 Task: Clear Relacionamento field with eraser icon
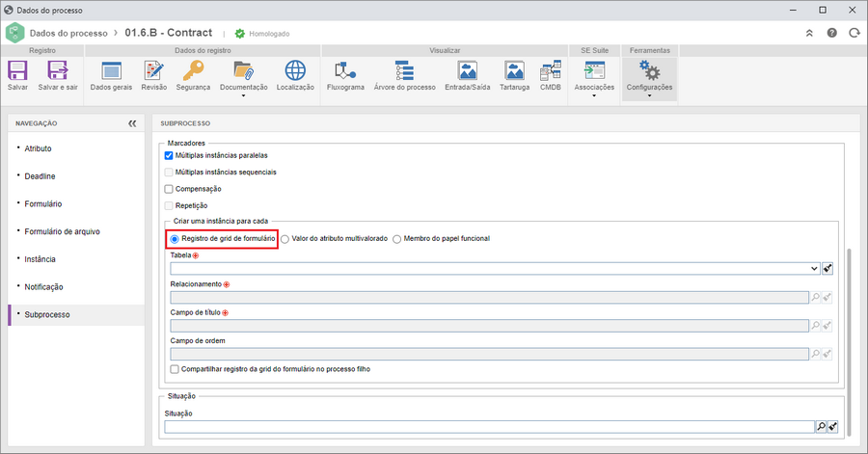point(827,298)
